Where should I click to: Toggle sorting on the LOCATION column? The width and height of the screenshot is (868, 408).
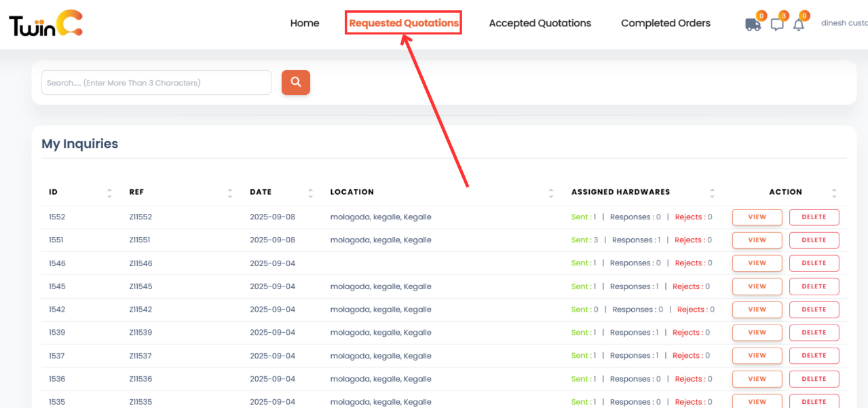point(551,192)
